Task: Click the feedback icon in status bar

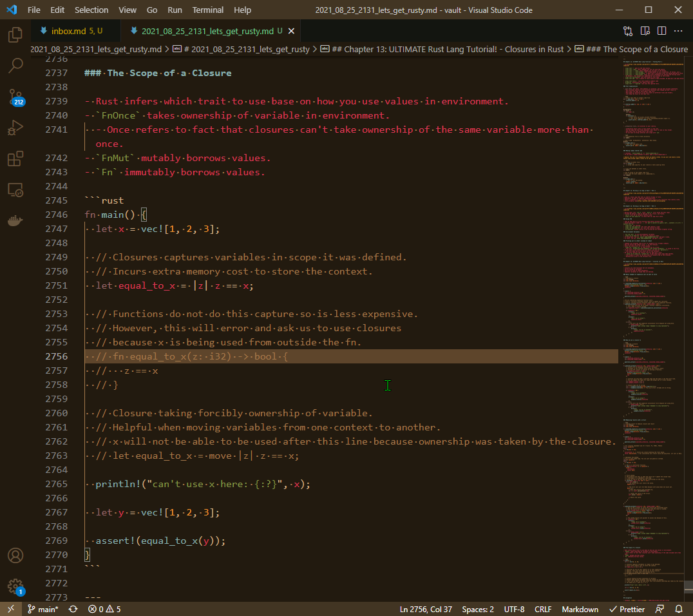Action: pyautogui.click(x=660, y=609)
